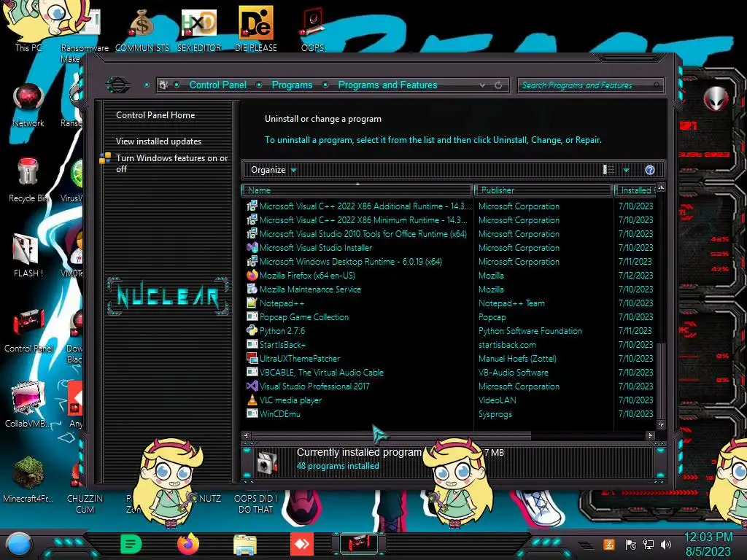
Task: Select Visual C++ 2022 X86 Additional Runtime entry
Action: (365, 206)
